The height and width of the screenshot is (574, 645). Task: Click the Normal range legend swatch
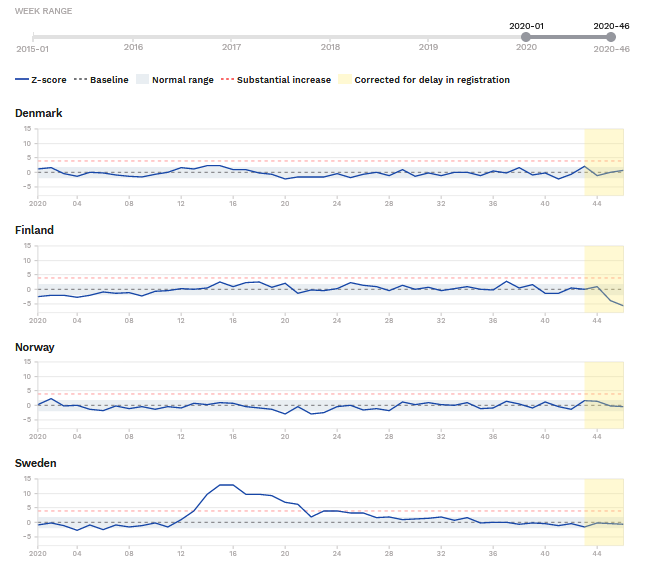142,79
